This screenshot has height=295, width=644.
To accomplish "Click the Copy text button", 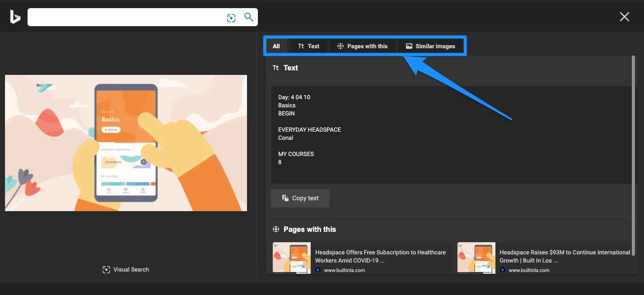I will 300,198.
